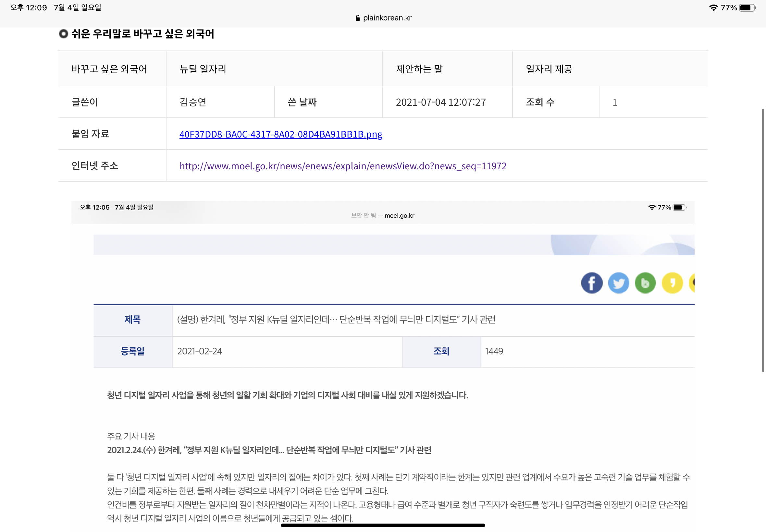
Task: Click the Facebook share icon
Action: tap(592, 283)
